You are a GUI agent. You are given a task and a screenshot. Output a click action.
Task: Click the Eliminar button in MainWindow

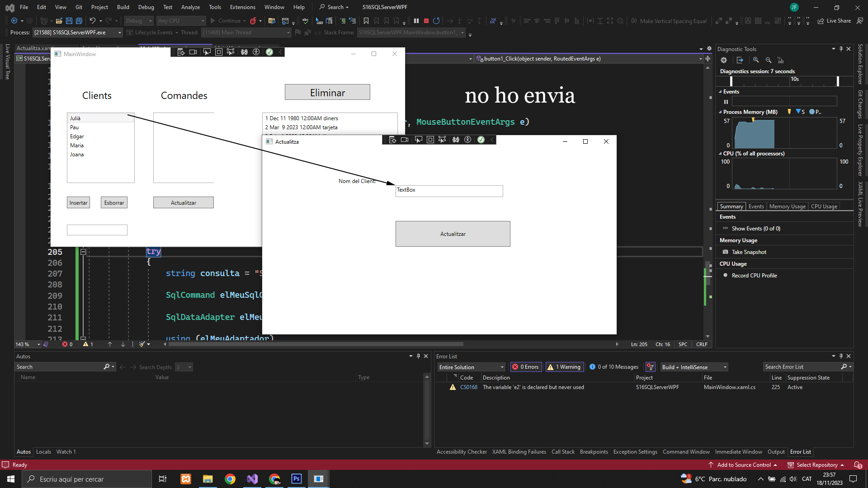(327, 92)
